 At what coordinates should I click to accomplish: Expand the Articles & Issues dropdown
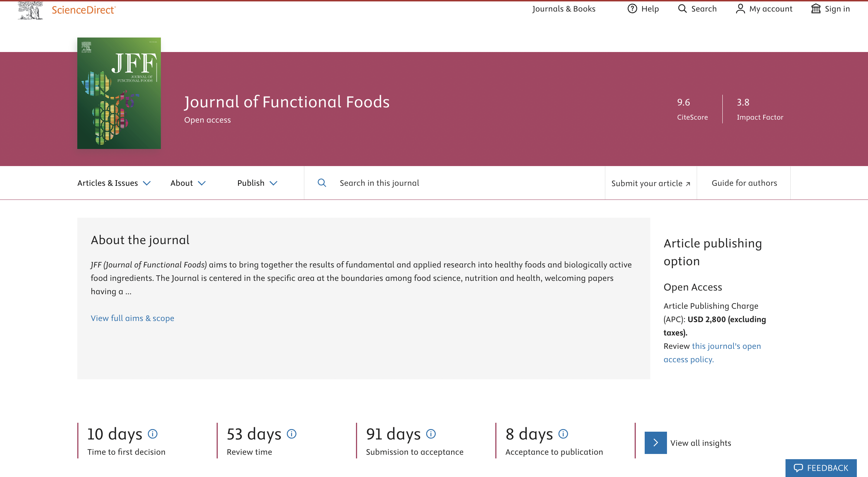pyautogui.click(x=114, y=183)
